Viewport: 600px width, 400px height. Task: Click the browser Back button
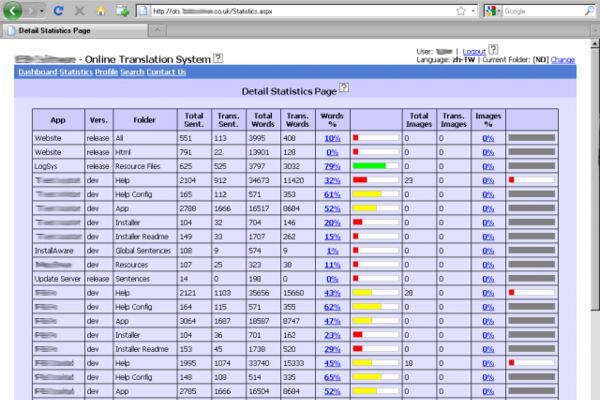(13, 11)
